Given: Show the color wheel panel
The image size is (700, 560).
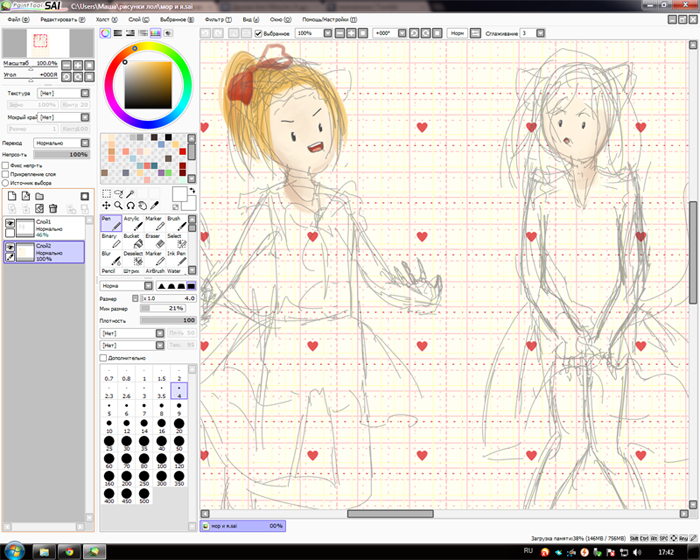Looking at the screenshot, I should click(x=106, y=33).
